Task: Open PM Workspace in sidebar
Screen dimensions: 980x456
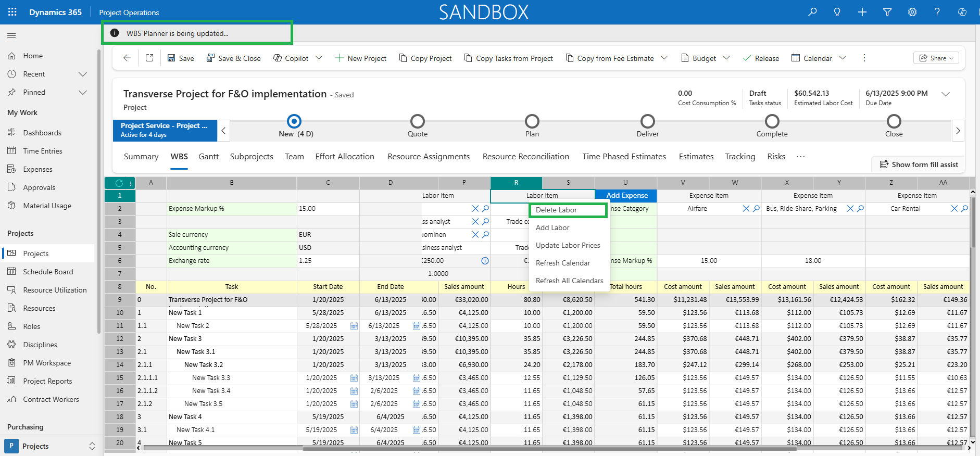Action: pyautogui.click(x=47, y=363)
